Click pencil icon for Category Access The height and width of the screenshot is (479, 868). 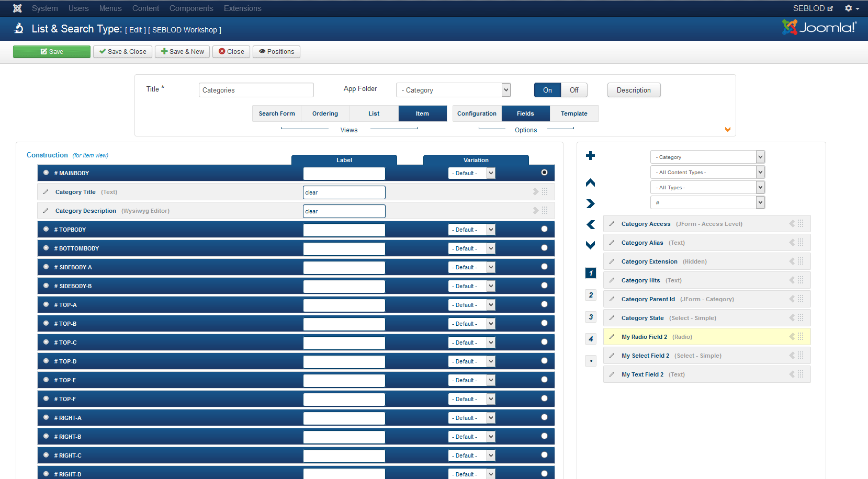(x=612, y=224)
